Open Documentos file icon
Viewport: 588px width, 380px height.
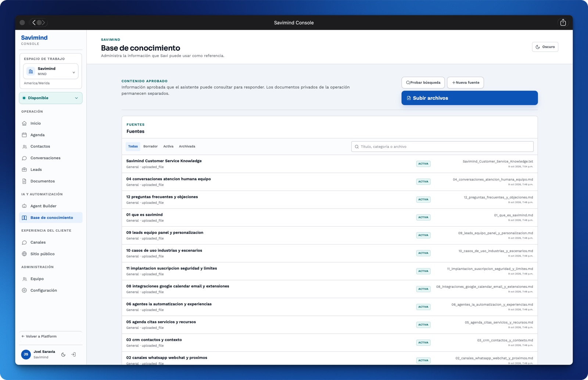click(24, 181)
